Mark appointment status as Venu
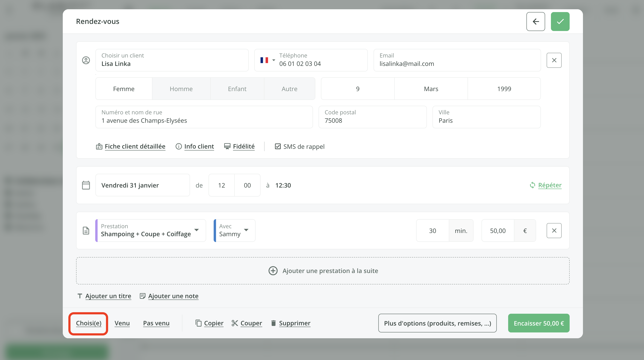This screenshot has width=644, height=360. tap(122, 323)
